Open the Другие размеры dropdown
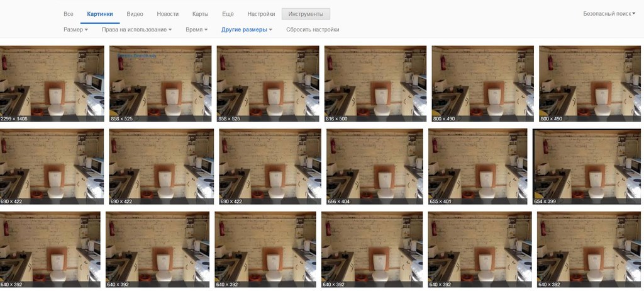The height and width of the screenshot is (291, 644). coord(247,30)
